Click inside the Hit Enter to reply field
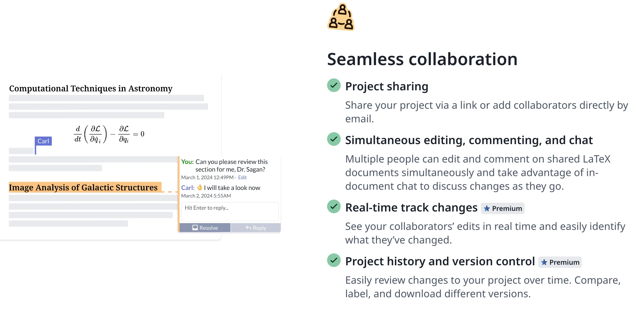The height and width of the screenshot is (312, 644). click(230, 211)
